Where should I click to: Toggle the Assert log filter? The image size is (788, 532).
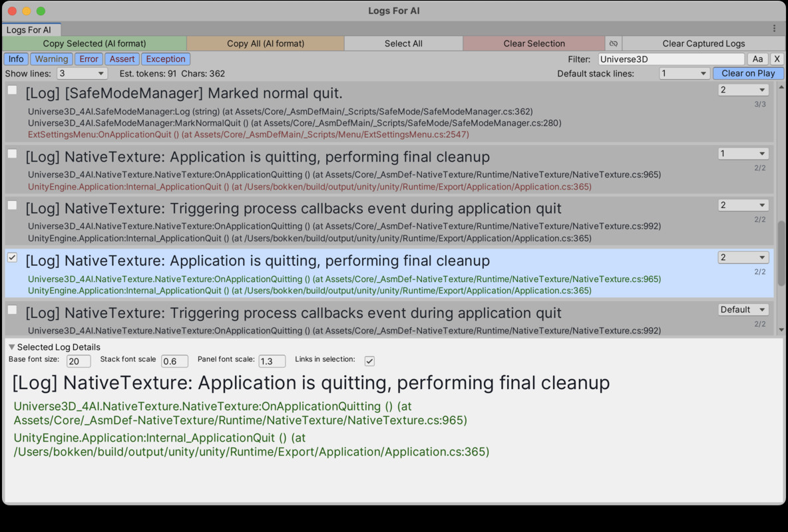point(122,59)
